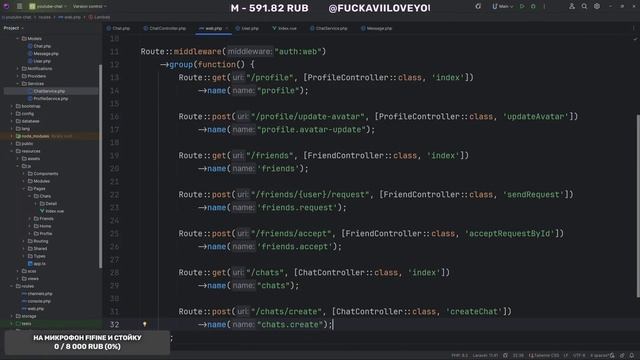Click the PHP 8.3 status bar entry
Image resolution: width=640 pixels, height=360 pixels.
pyautogui.click(x=460, y=356)
